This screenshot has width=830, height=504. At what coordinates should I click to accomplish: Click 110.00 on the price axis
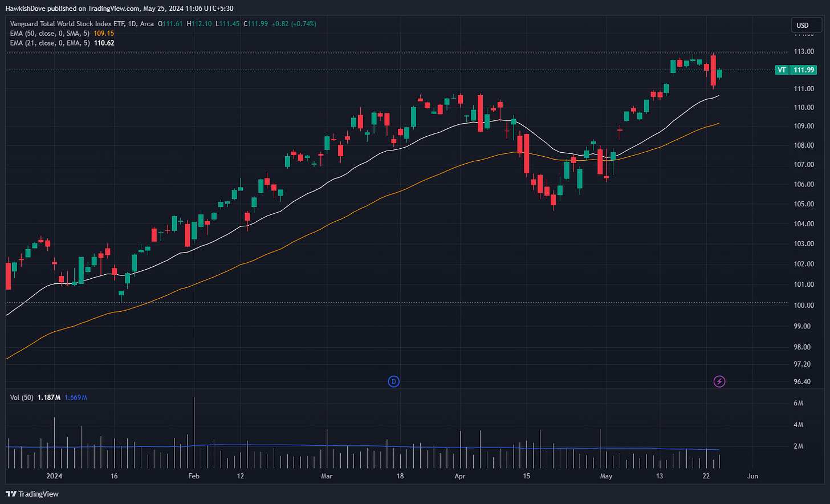[804, 107]
